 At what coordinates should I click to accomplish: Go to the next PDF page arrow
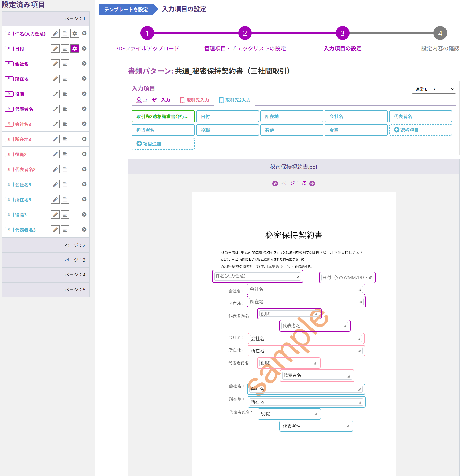[312, 183]
